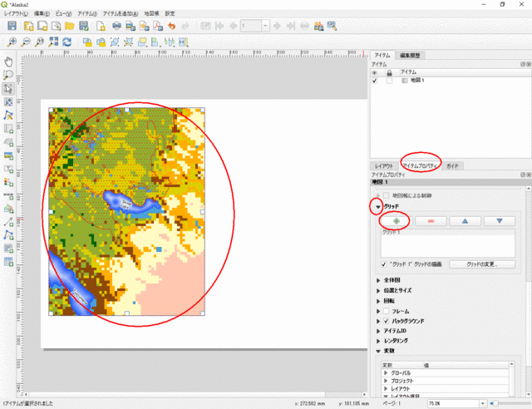
Task: Export layout as PDF
Action: [x=158, y=26]
